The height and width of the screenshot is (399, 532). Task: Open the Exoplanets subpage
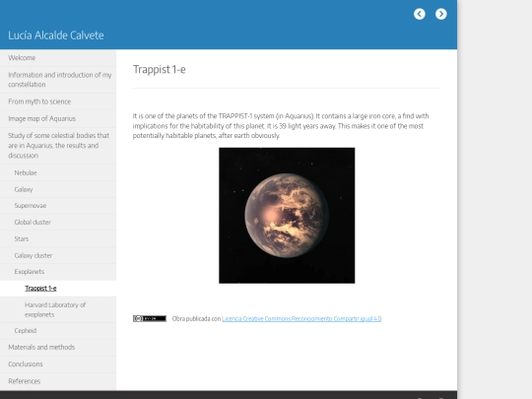tap(58, 272)
